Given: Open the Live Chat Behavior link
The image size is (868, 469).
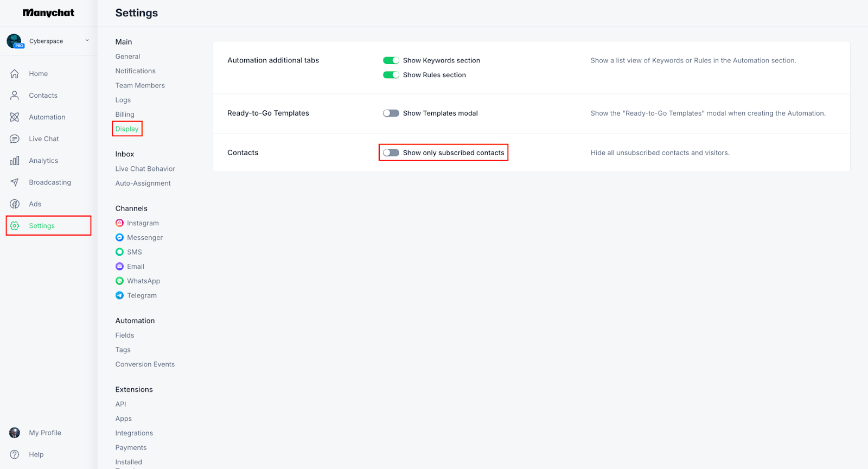Looking at the screenshot, I should tap(145, 169).
